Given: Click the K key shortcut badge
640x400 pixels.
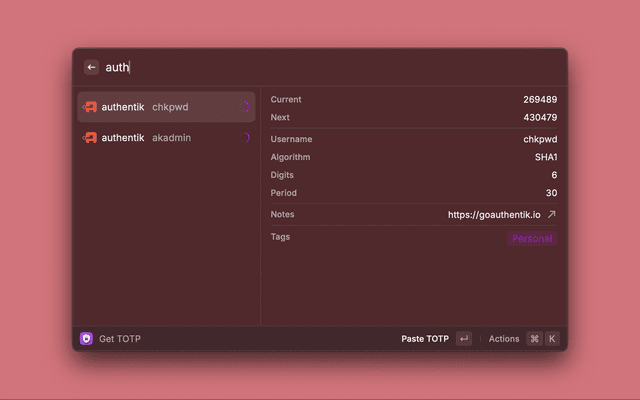Looking at the screenshot, I should pos(551,339).
